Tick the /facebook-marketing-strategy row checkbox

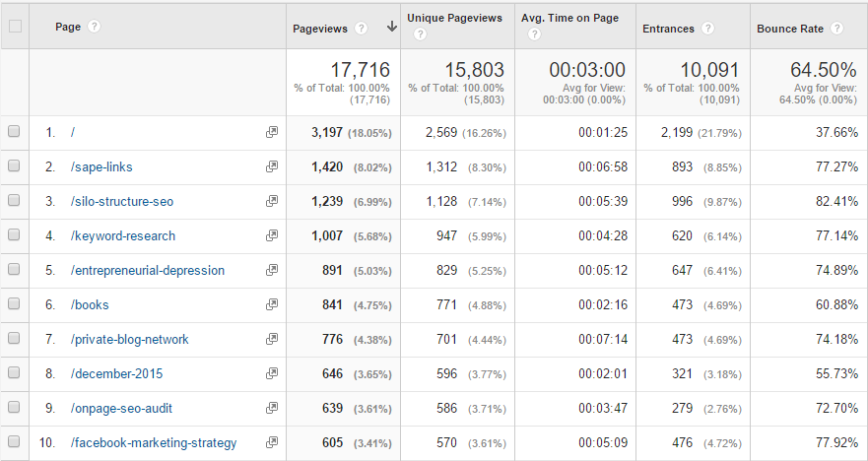(x=14, y=441)
